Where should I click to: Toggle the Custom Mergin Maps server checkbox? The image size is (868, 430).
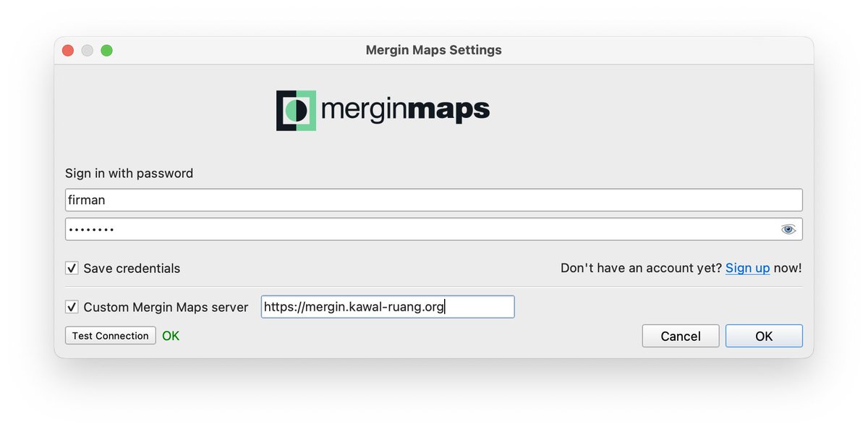point(72,307)
